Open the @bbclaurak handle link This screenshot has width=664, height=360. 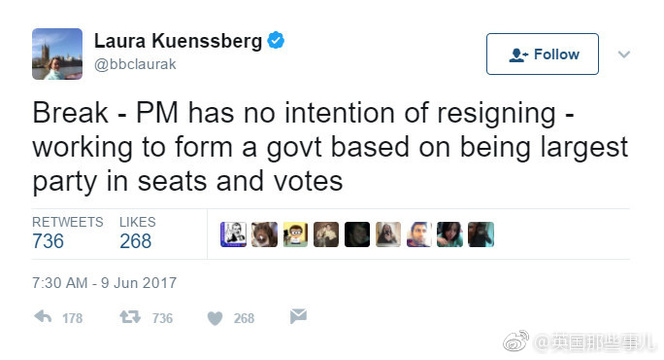(135, 64)
